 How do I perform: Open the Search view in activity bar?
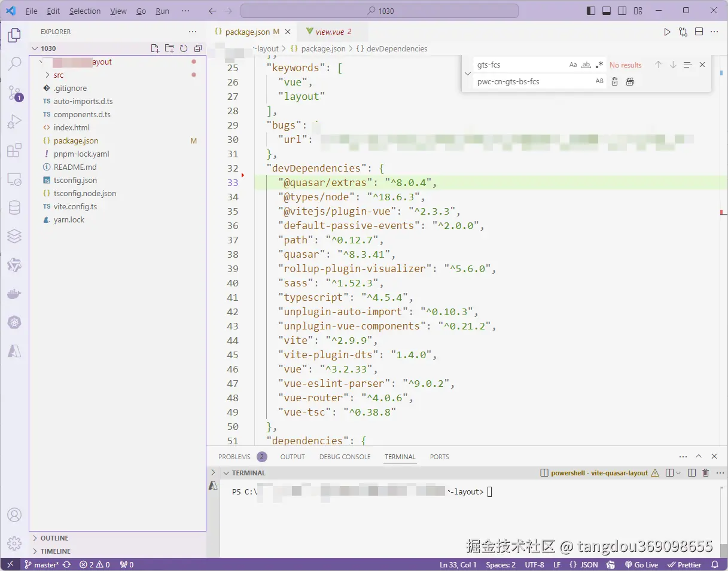pyautogui.click(x=14, y=64)
